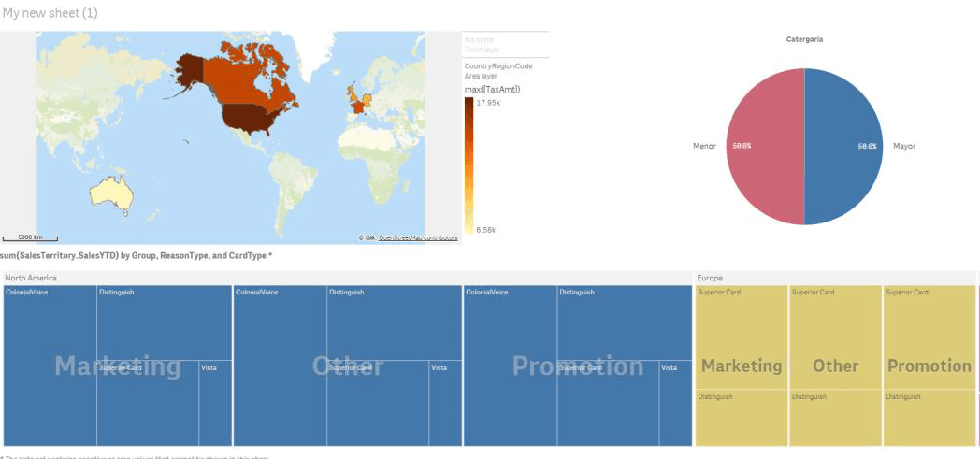Select ColonialVoice under North America Marketing
Image resolution: width=980 pixels, height=459 pixels.
[x=50, y=366]
